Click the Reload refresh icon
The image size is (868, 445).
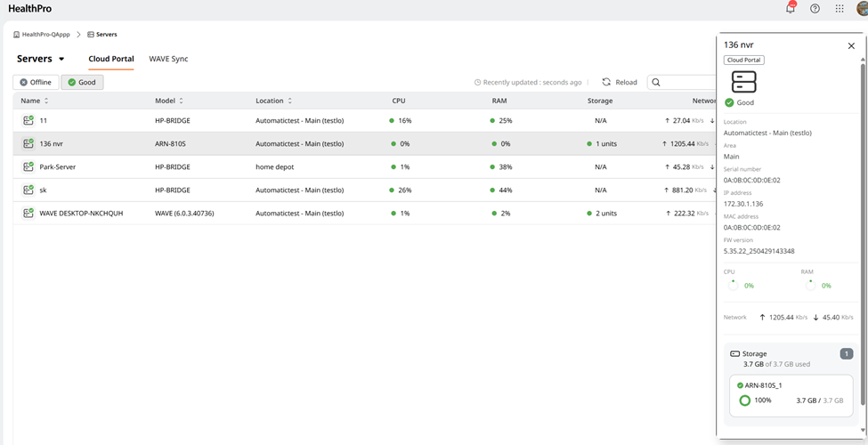606,82
